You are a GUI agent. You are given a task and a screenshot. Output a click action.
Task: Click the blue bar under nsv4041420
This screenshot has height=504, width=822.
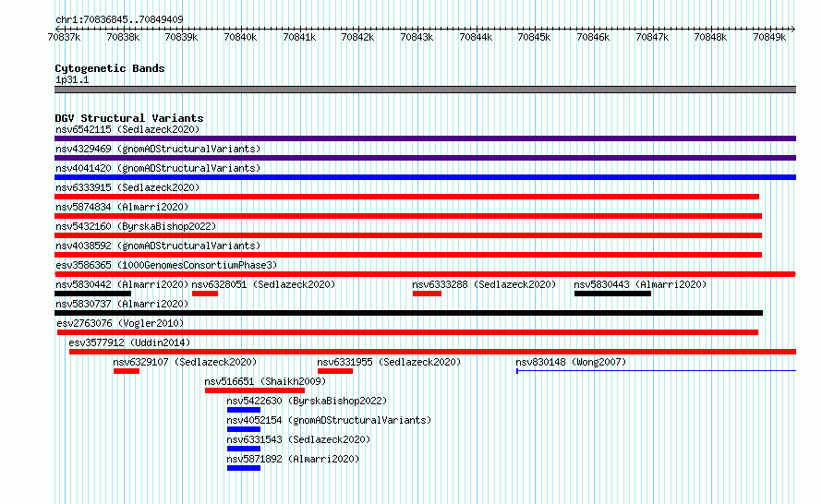[425, 177]
